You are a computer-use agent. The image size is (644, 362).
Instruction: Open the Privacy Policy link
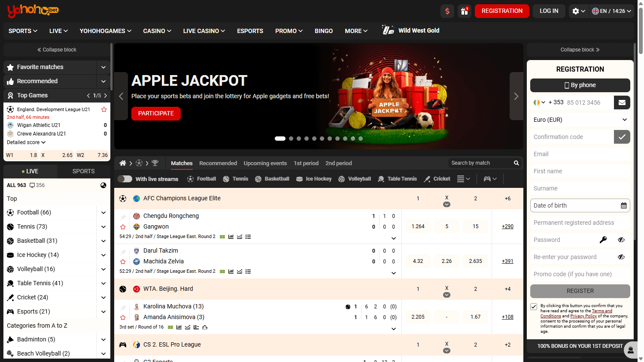point(583,316)
